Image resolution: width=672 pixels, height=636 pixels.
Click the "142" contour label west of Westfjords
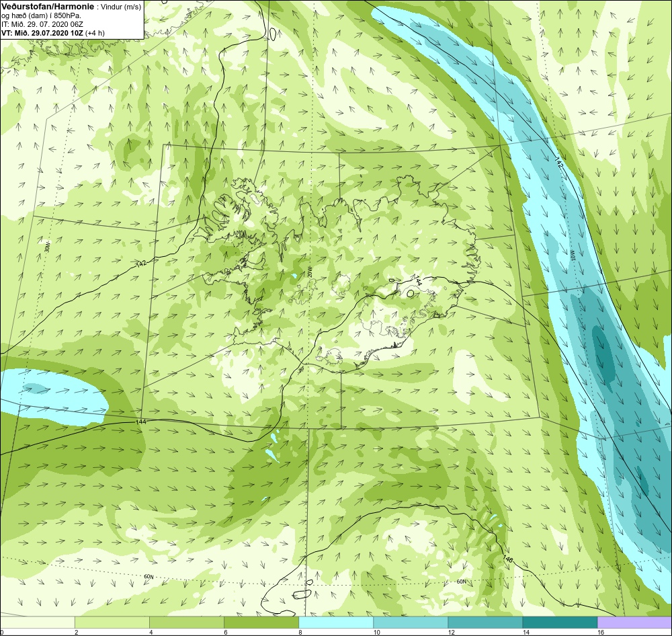coord(141,263)
